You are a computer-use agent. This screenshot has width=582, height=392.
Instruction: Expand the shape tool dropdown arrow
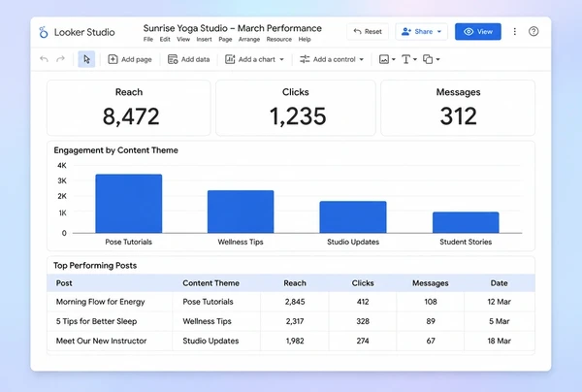coord(438,59)
